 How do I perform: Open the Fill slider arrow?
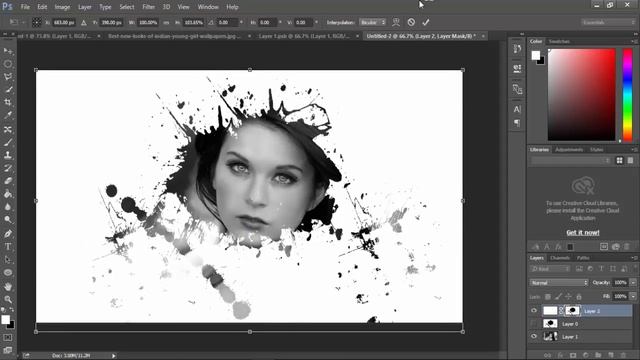point(633,296)
